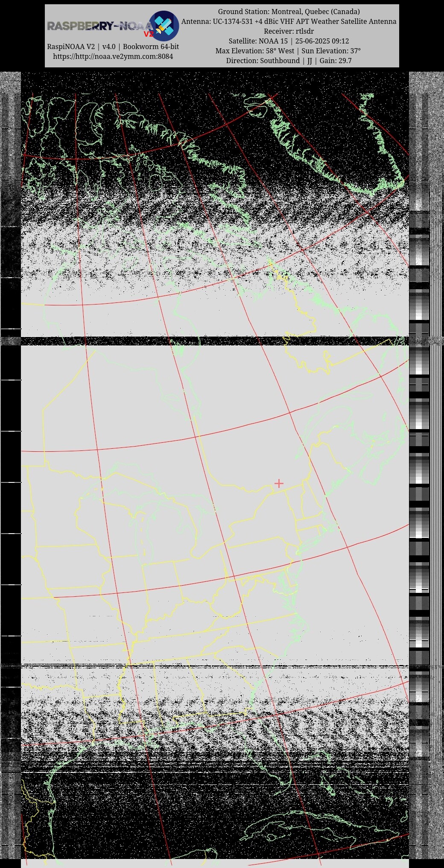Click the RASPBERRY-NOAA logo text
Screen dimensions: 444x868
point(99,26)
